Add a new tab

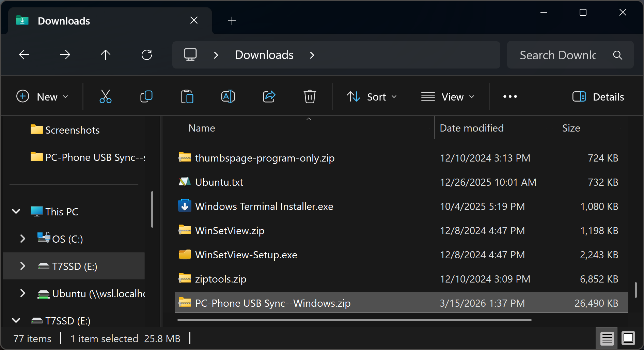232,21
